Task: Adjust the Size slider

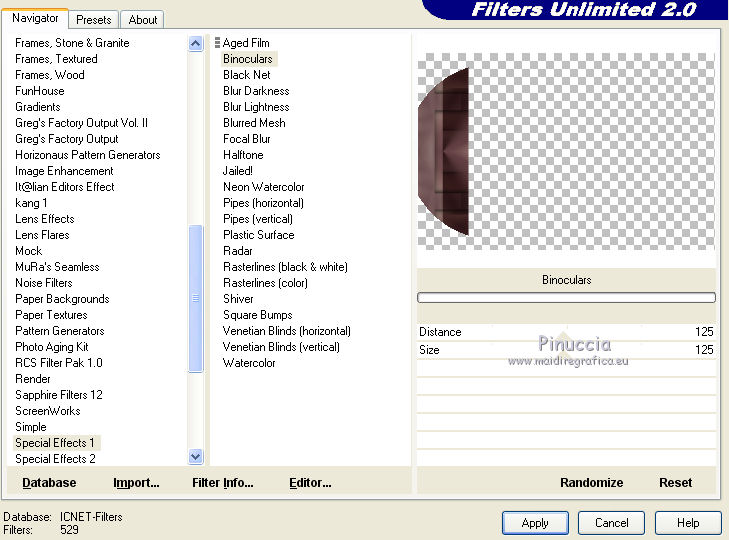Action: tap(566, 350)
